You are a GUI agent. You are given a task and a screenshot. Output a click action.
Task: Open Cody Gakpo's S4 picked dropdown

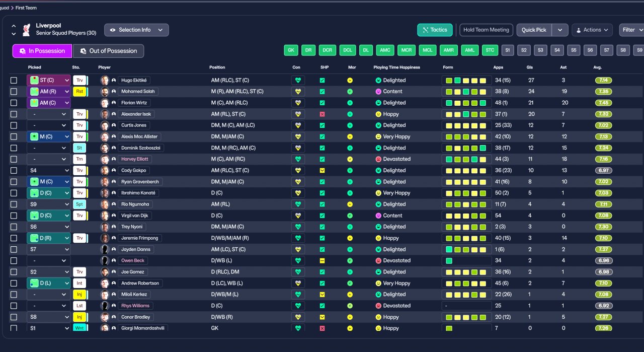pos(49,170)
